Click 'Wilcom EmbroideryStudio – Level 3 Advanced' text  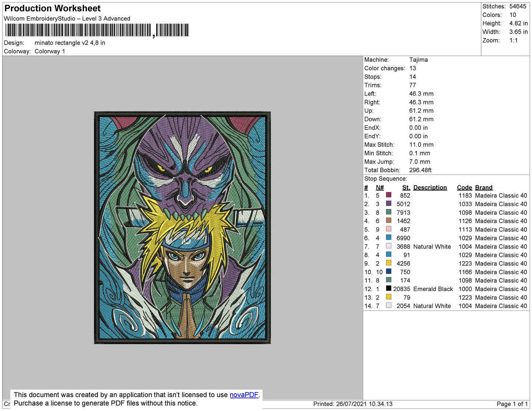67,19
